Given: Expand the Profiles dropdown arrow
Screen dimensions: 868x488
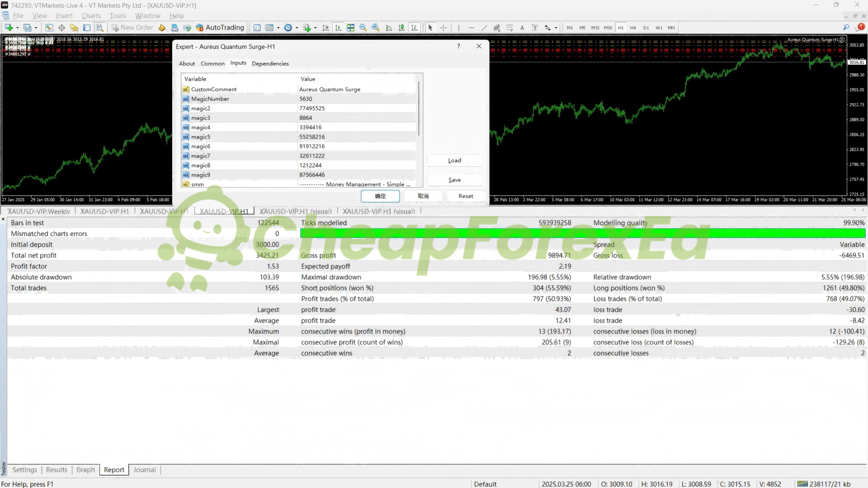Looking at the screenshot, I should [x=36, y=28].
